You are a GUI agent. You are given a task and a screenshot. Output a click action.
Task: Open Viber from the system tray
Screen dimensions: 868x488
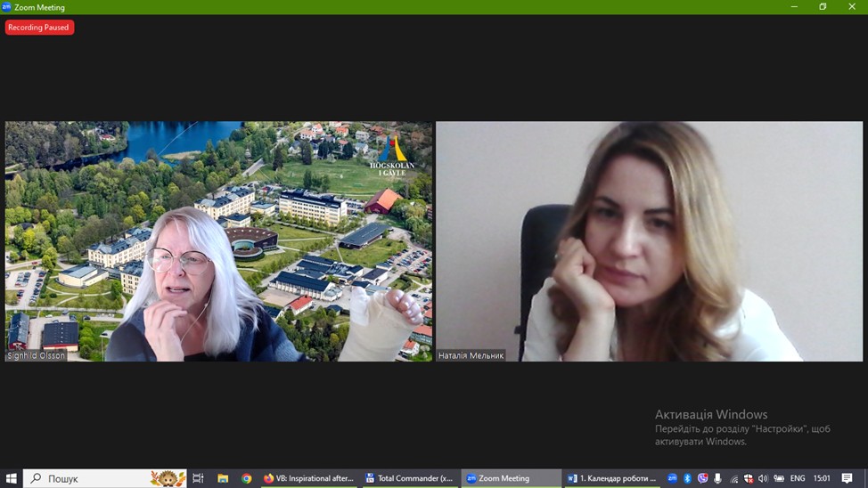[702, 478]
